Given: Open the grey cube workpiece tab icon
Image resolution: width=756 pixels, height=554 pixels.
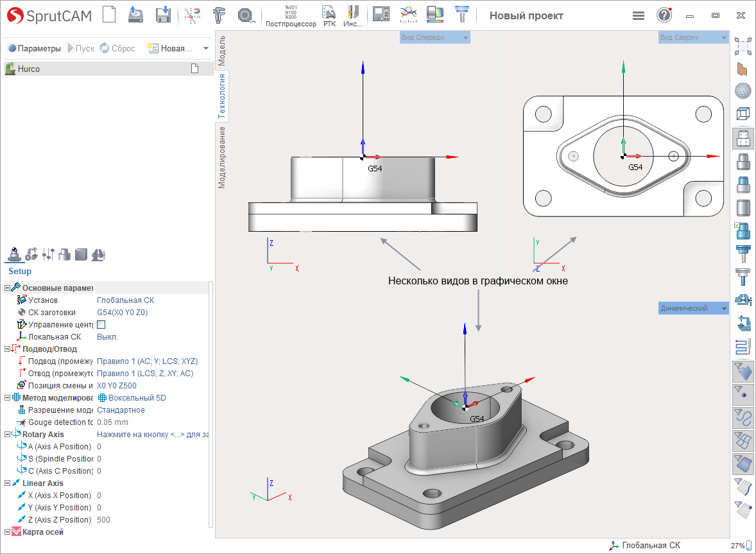Looking at the screenshot, I should click(81, 254).
